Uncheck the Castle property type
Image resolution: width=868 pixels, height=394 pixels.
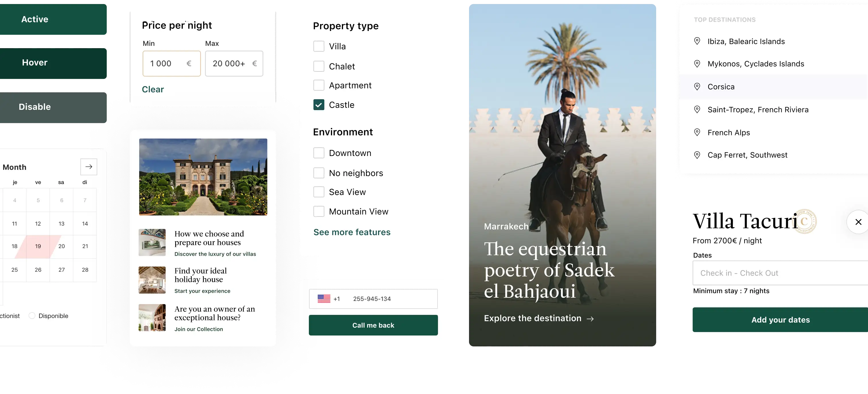pyautogui.click(x=319, y=105)
